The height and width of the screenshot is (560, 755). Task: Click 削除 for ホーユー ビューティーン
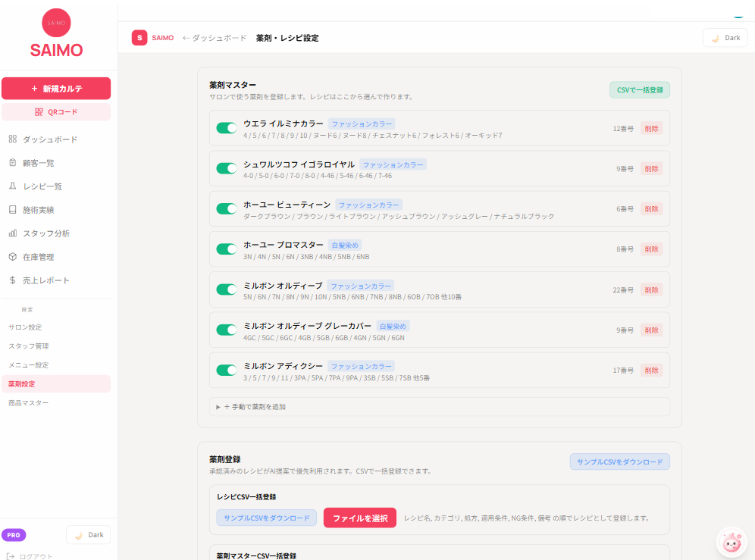[651, 209]
